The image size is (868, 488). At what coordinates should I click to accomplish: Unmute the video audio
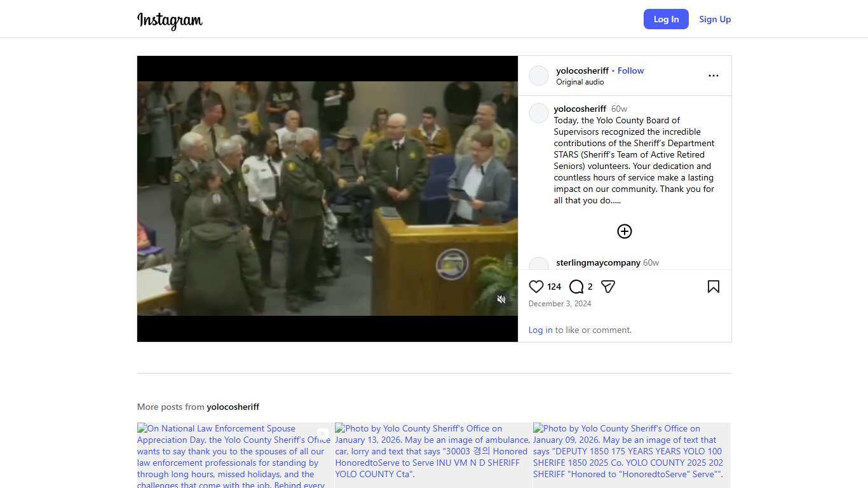pyautogui.click(x=501, y=299)
